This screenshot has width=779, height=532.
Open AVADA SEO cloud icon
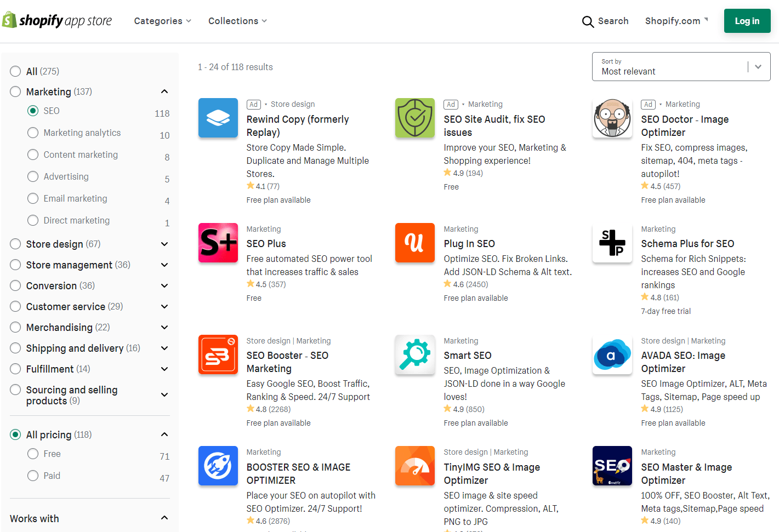(612, 354)
